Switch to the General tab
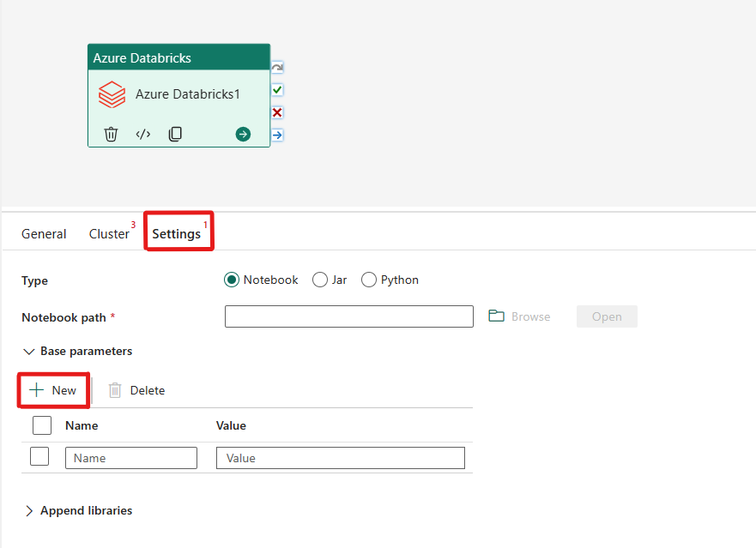 pos(44,232)
